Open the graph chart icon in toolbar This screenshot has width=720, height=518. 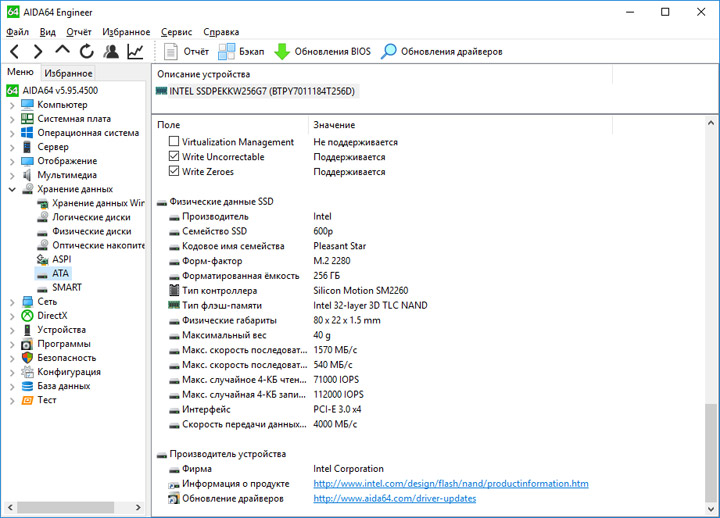point(135,51)
